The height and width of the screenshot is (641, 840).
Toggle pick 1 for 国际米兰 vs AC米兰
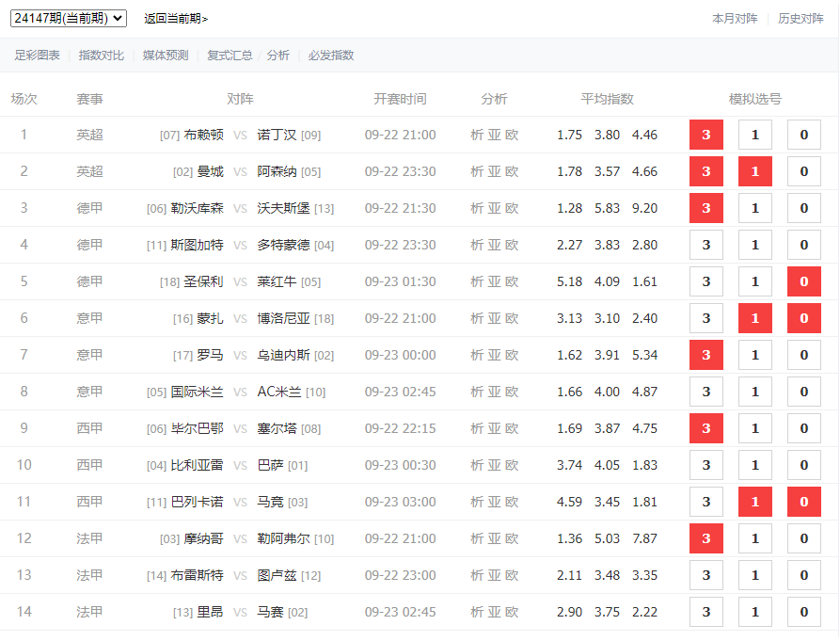pos(754,392)
